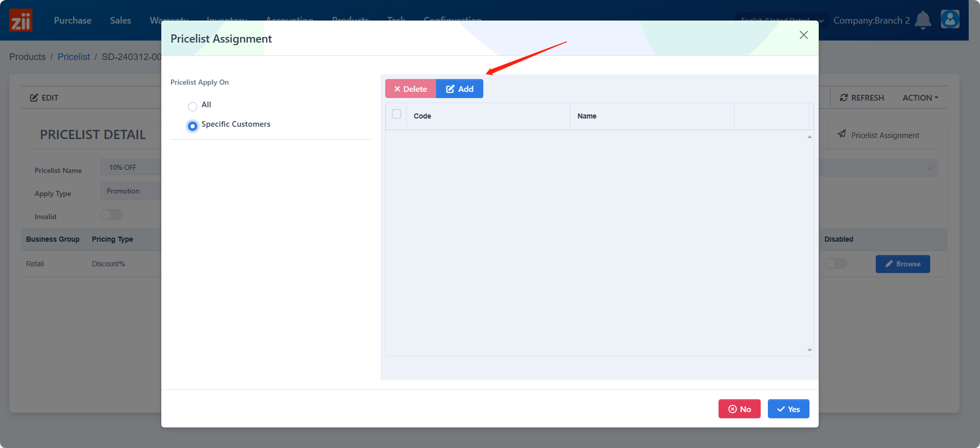This screenshot has height=448, width=980.
Task: Click the Delete button in the dialog
Action: pyautogui.click(x=410, y=89)
